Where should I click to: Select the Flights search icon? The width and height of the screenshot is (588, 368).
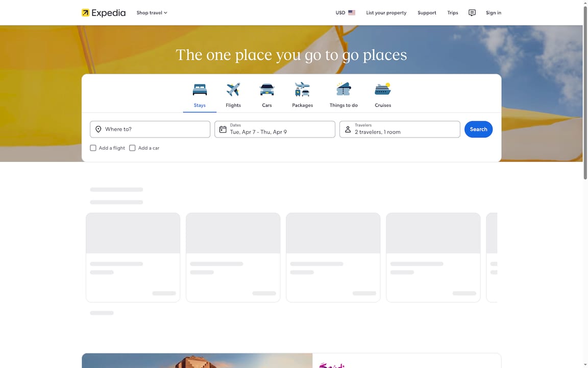coord(233,89)
